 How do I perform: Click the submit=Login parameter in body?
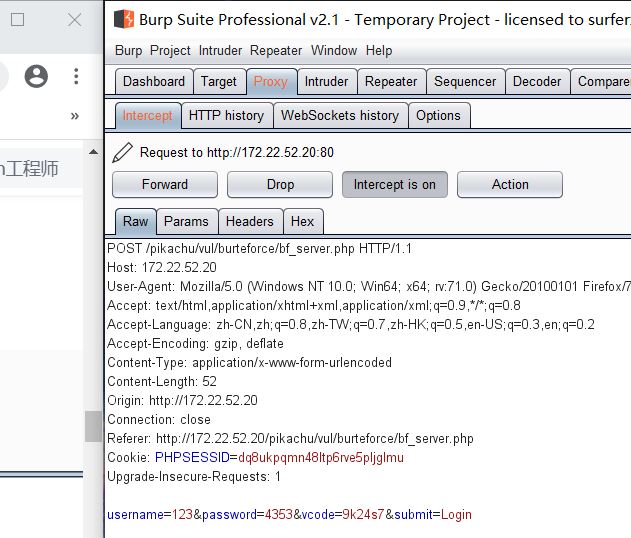click(x=433, y=515)
